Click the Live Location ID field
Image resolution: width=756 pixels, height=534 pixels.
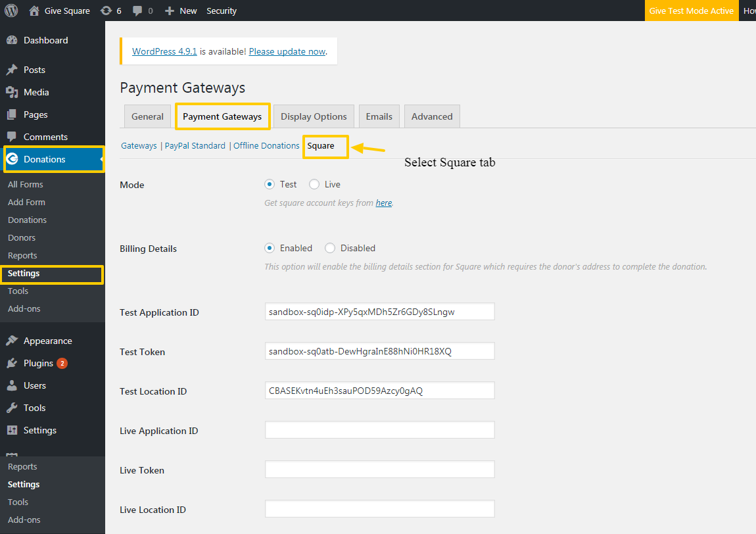(379, 509)
